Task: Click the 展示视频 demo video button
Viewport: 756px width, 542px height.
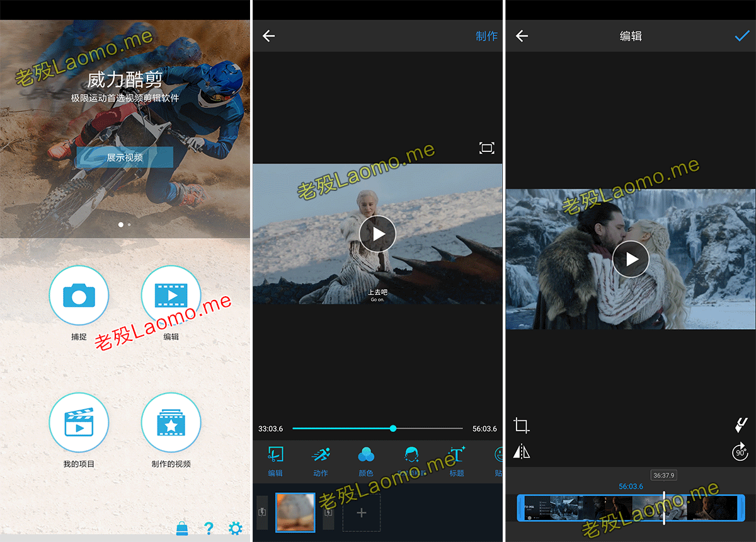Action: tap(125, 158)
